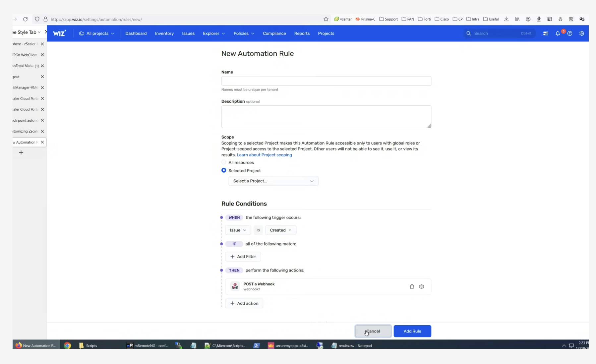Click Add action button
596x364 pixels.
point(244,303)
